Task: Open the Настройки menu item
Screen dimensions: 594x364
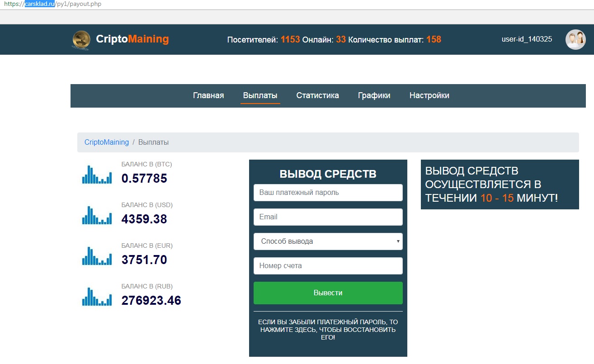Action: (429, 95)
